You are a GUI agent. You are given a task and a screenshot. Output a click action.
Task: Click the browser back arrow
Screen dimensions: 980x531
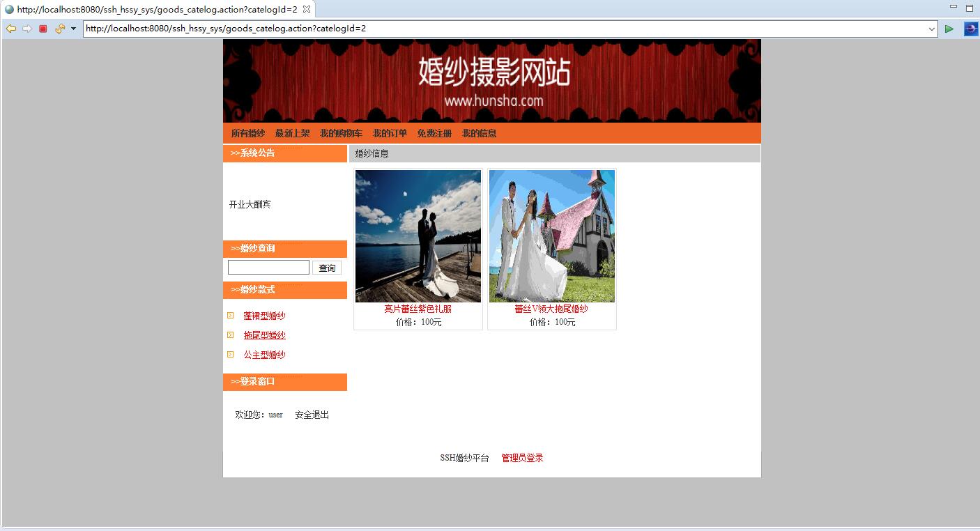[10, 29]
